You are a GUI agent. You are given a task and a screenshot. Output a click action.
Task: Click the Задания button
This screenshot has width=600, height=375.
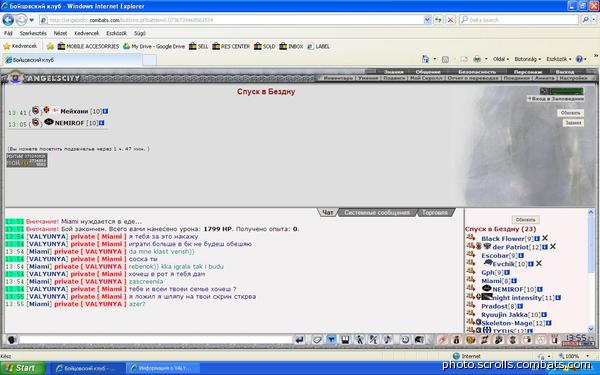point(573,123)
